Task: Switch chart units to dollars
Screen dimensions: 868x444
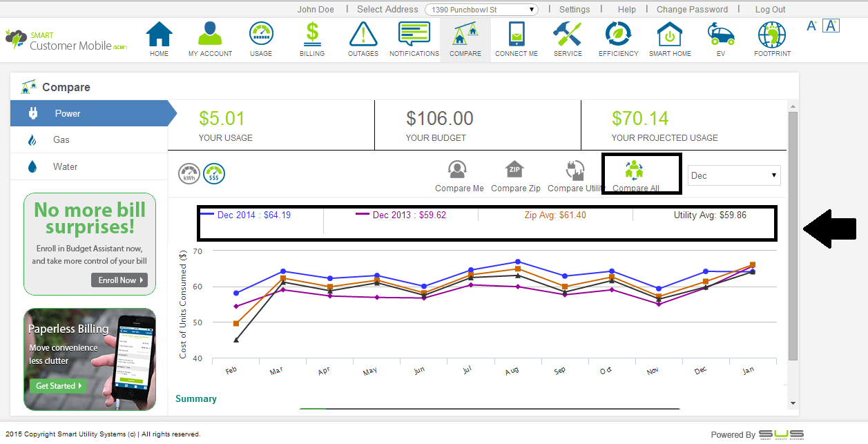Action: [x=214, y=174]
